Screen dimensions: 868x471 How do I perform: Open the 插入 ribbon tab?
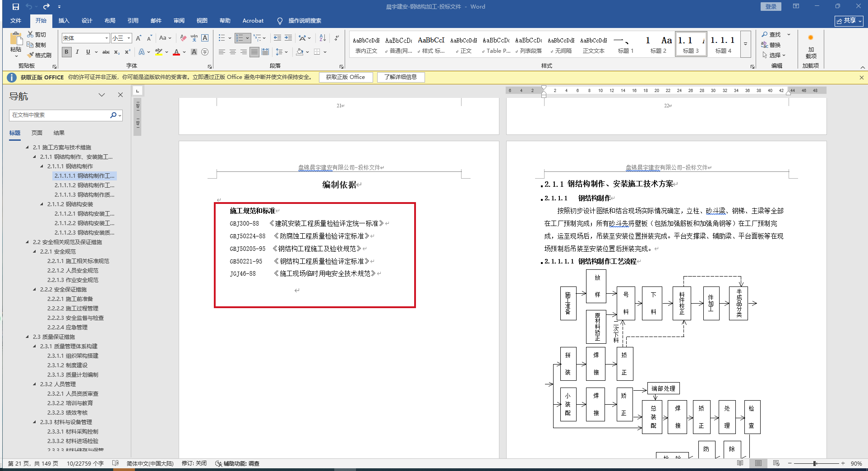tap(64, 21)
